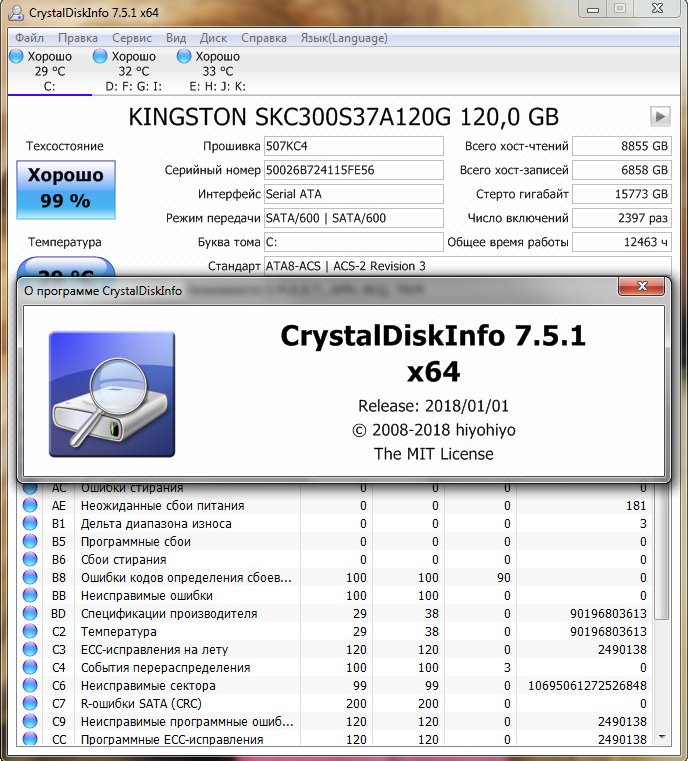Click the CrystalDiskInfo title bar app icon
Screen dimensions: 688x761
16,12
